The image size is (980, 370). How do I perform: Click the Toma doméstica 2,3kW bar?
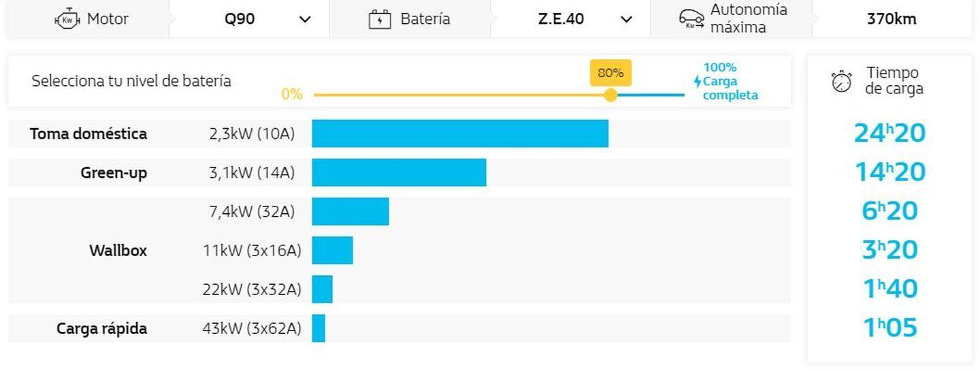pos(460,134)
